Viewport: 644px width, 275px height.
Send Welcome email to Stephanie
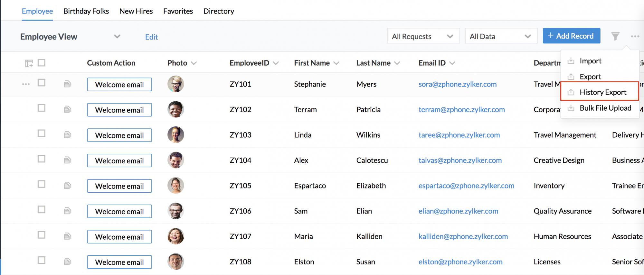point(119,84)
